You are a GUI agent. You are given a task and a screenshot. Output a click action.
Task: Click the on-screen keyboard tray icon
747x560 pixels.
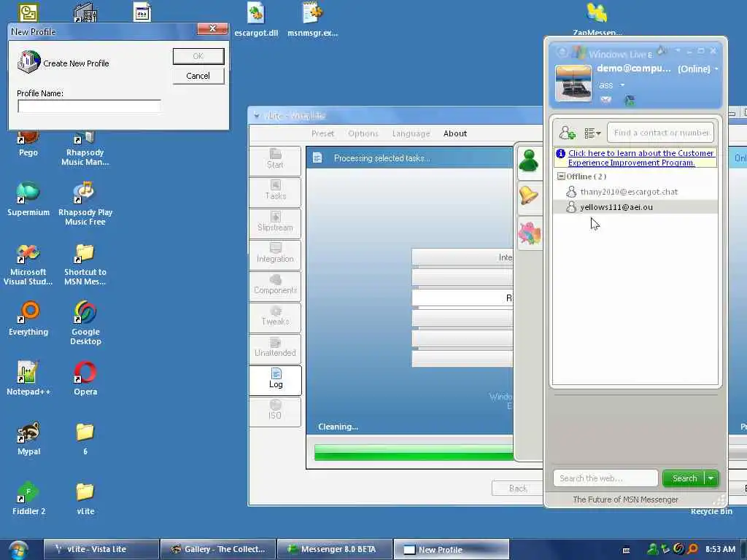coord(627,550)
